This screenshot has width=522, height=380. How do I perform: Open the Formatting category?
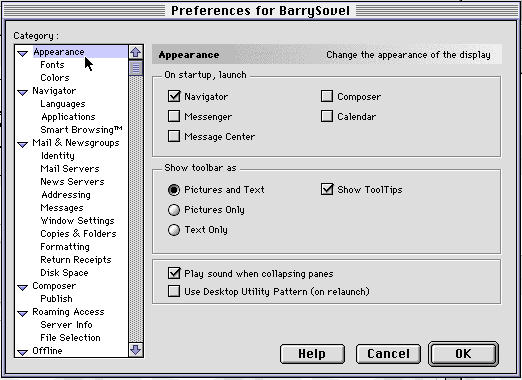[x=65, y=247]
